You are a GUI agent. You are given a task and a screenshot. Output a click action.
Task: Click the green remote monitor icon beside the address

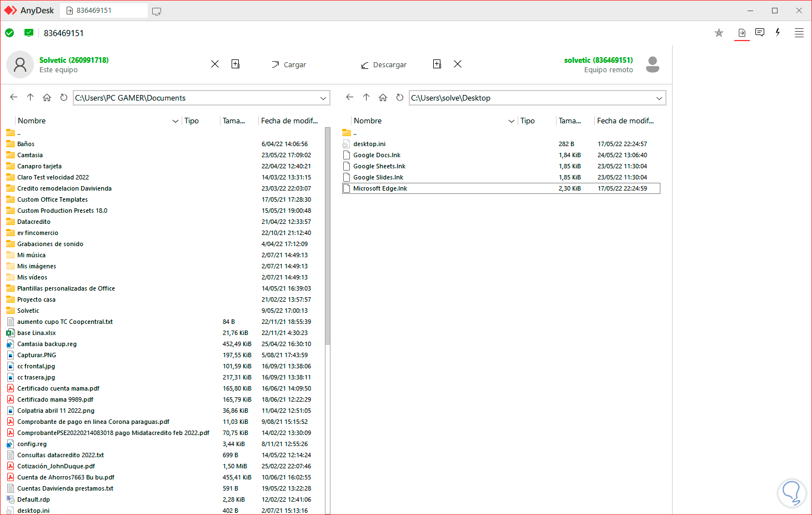(x=29, y=33)
